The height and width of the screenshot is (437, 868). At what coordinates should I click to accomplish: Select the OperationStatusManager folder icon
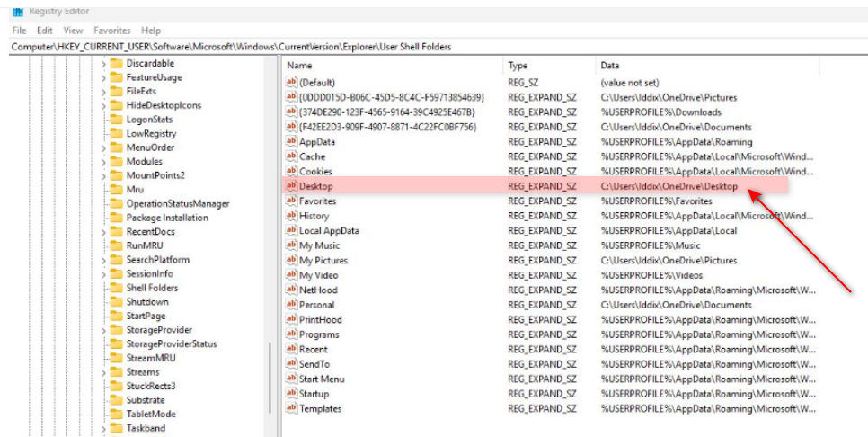[116, 203]
